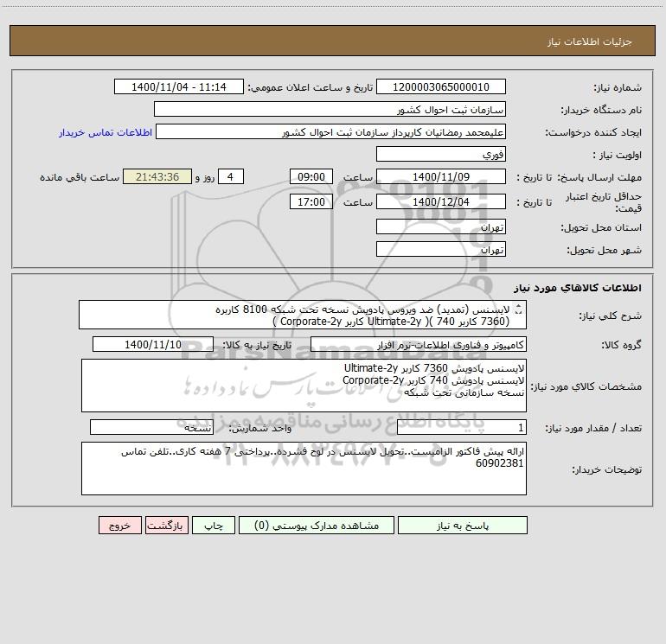The width and height of the screenshot is (666, 644).
Task: Click the پاسخ به نیاز button
Action: click(463, 525)
